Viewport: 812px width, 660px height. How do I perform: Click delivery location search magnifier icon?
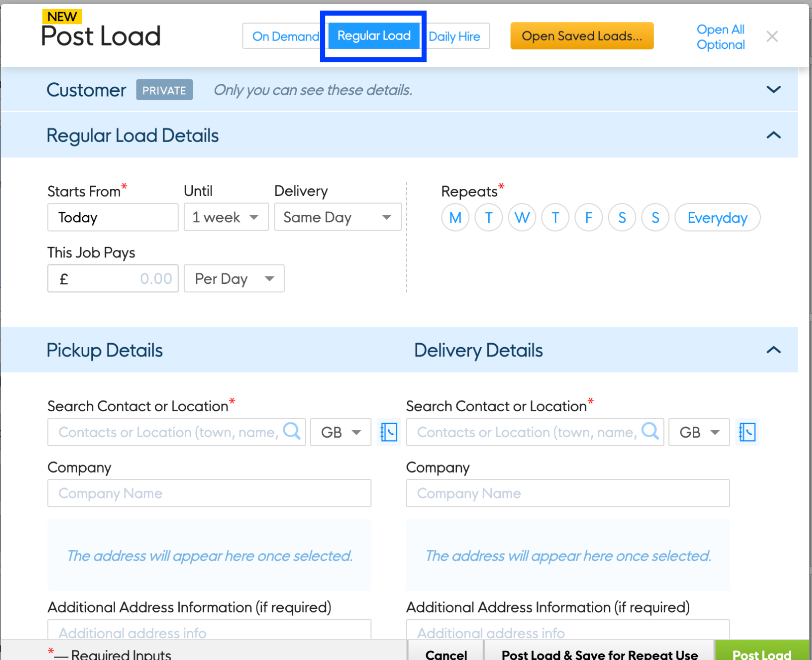(650, 431)
